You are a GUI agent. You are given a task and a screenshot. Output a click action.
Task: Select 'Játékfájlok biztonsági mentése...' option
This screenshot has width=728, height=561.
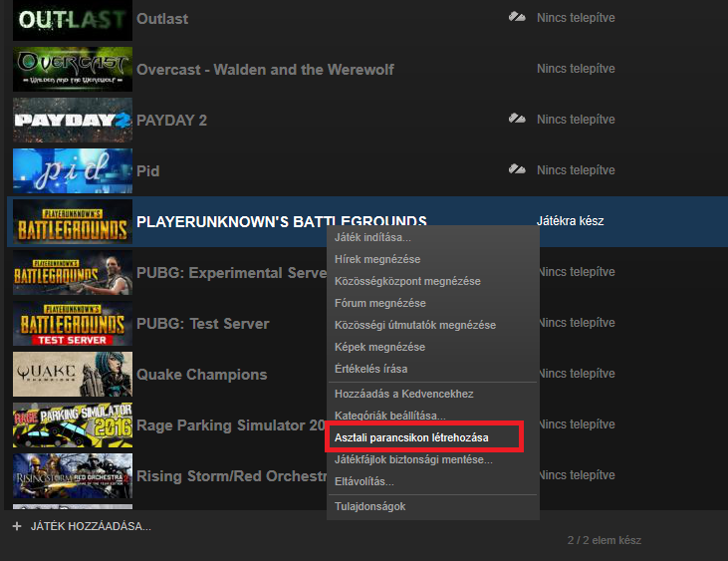[x=413, y=459]
